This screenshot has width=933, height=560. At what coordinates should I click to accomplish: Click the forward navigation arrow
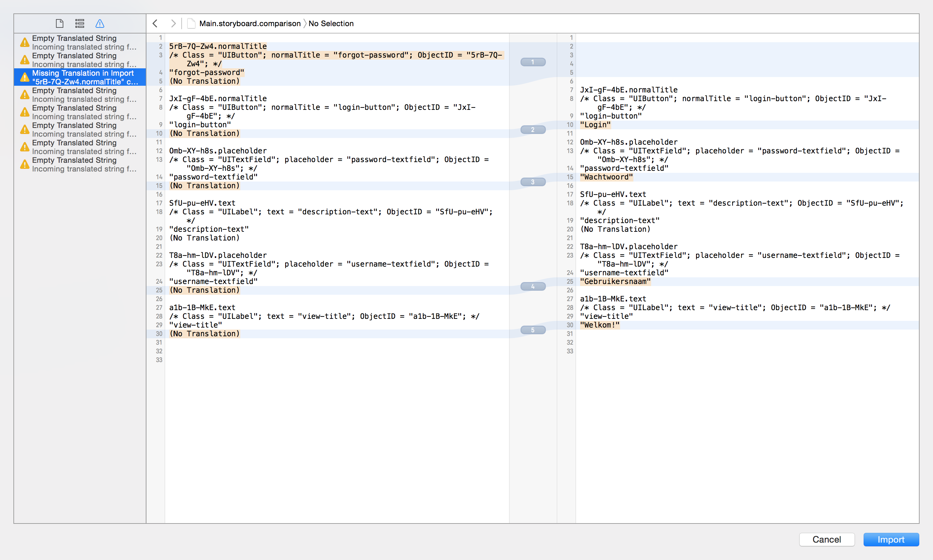point(172,23)
